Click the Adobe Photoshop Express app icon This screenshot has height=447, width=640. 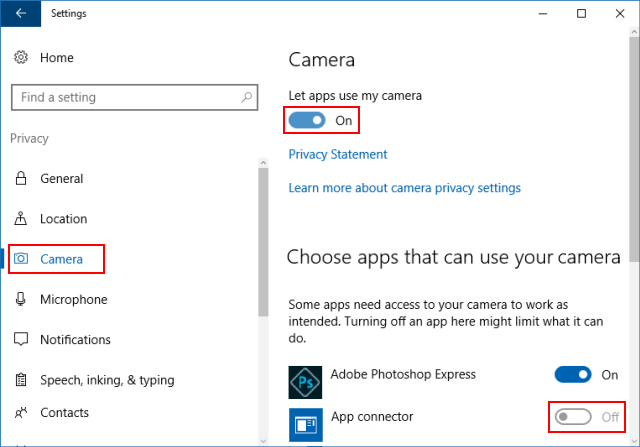pyautogui.click(x=304, y=382)
